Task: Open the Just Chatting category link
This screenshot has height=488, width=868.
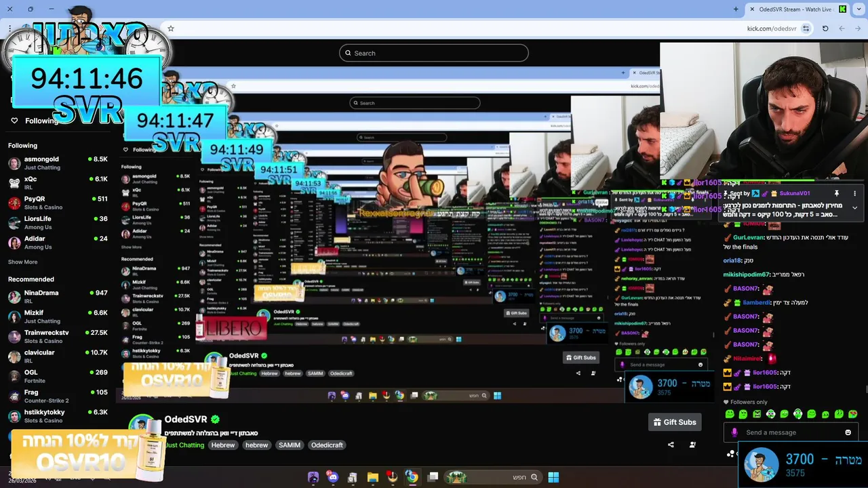Action: [x=184, y=445]
